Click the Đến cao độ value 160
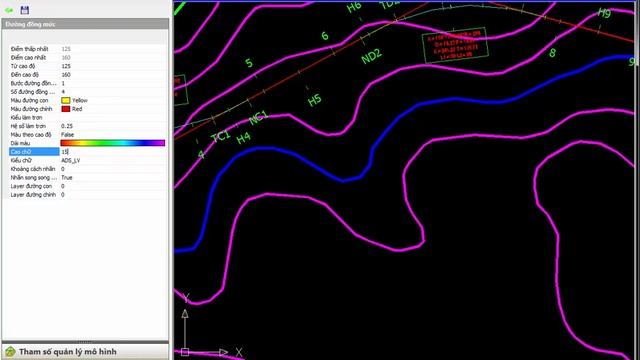The image size is (640, 360). point(66,75)
